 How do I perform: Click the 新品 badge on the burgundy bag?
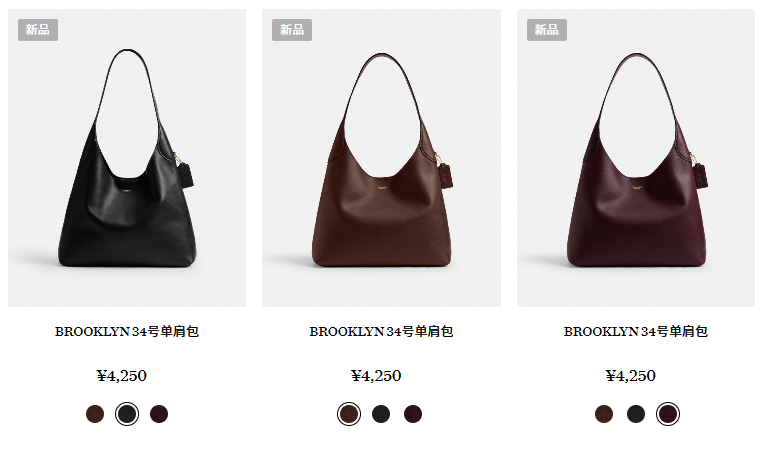click(546, 30)
